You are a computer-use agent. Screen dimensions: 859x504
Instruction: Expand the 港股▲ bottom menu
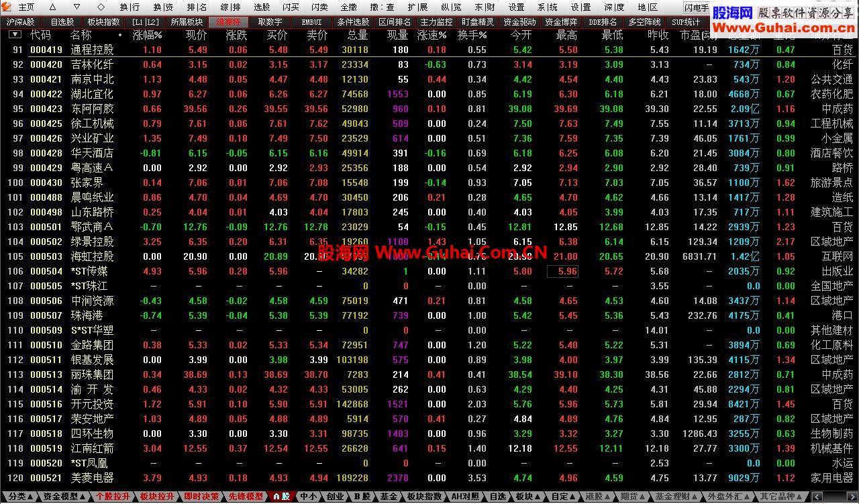(597, 497)
